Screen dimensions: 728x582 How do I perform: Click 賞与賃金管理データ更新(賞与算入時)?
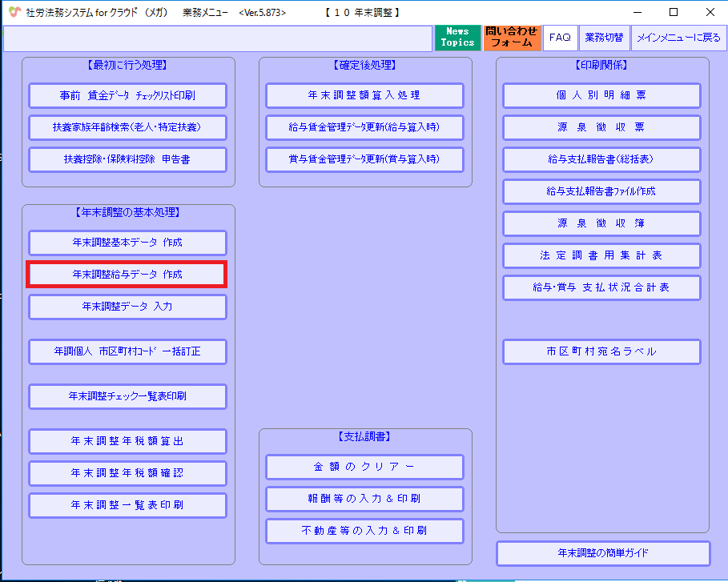point(364,159)
